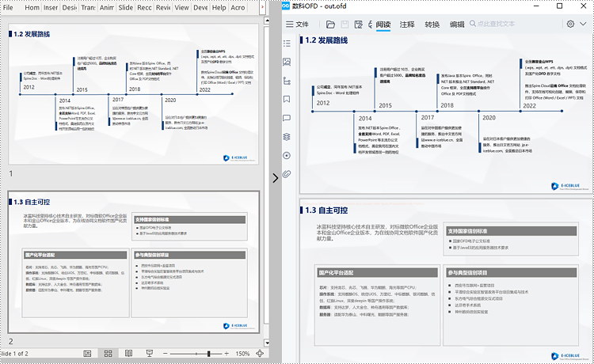Click the 数科OFD app logo in title bar
The image size is (594, 364).
point(286,6)
